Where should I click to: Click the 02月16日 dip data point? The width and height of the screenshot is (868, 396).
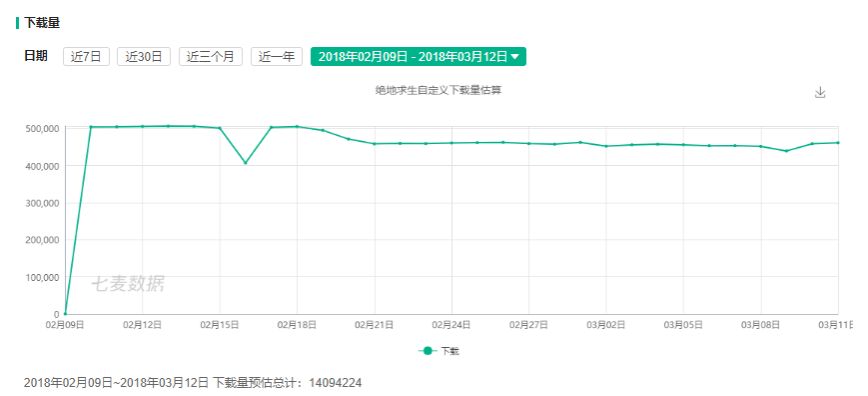tap(246, 163)
